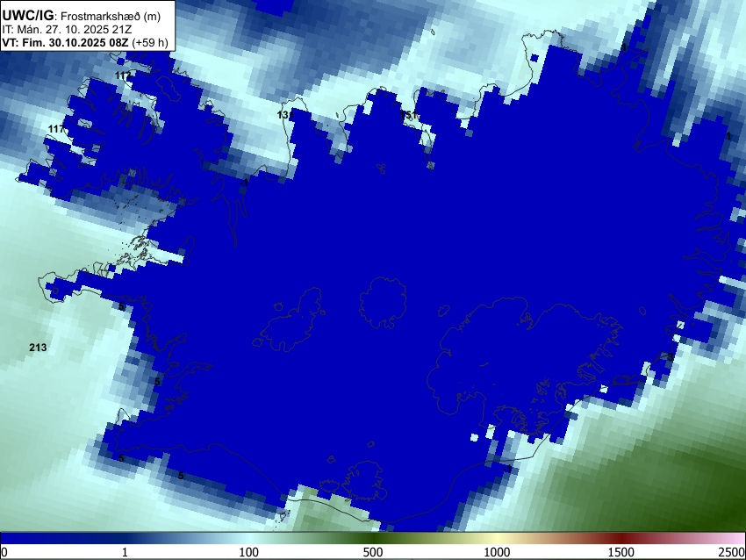Click the map value label "112"
Viewport: 746px width, 560px height.
coord(123,75)
